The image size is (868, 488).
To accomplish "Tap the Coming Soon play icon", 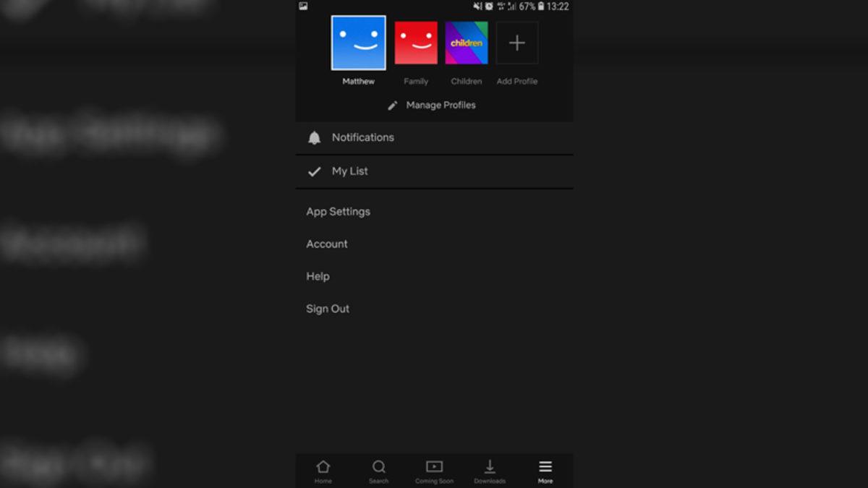I will 434,468.
